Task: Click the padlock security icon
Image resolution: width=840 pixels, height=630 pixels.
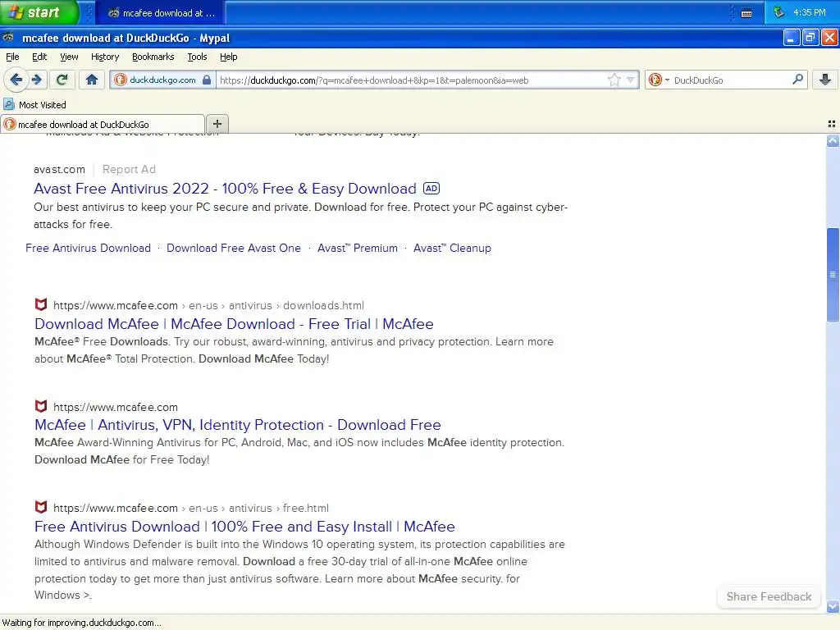Action: click(x=207, y=80)
